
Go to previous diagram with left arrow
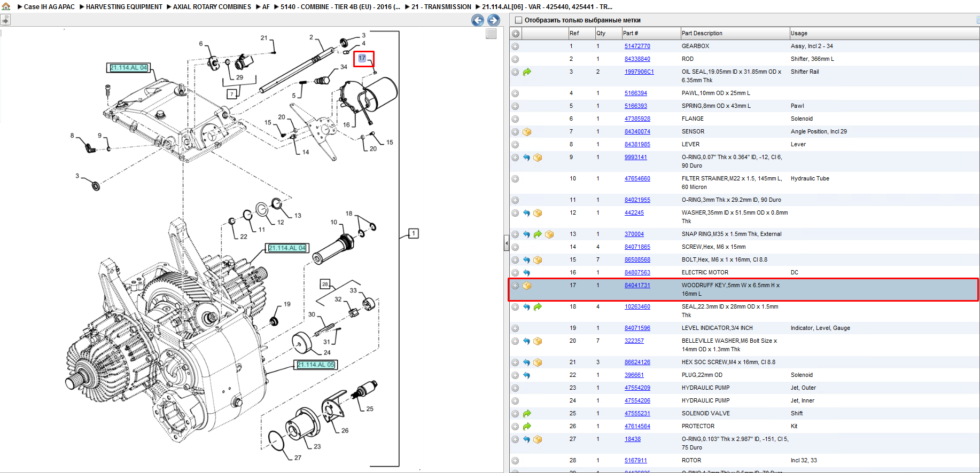click(478, 20)
